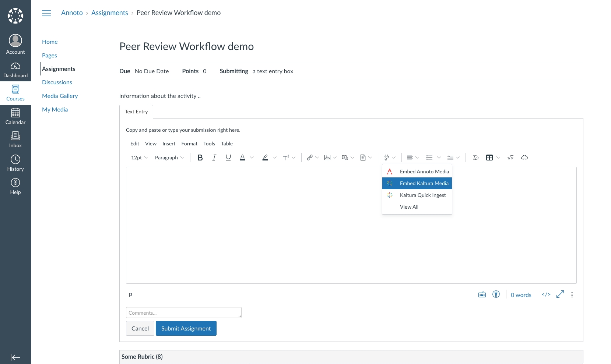Open the Canvas Inbox icon
This screenshot has height=364, width=611.
coord(15,140)
